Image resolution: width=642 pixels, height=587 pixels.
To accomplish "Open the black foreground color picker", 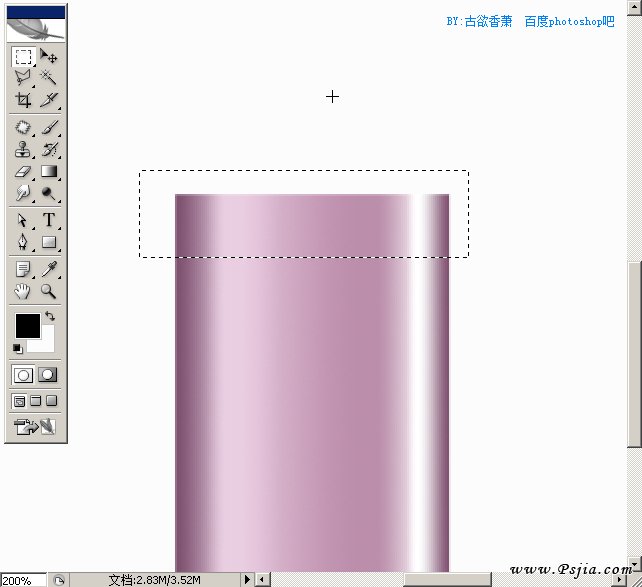I will click(x=28, y=326).
